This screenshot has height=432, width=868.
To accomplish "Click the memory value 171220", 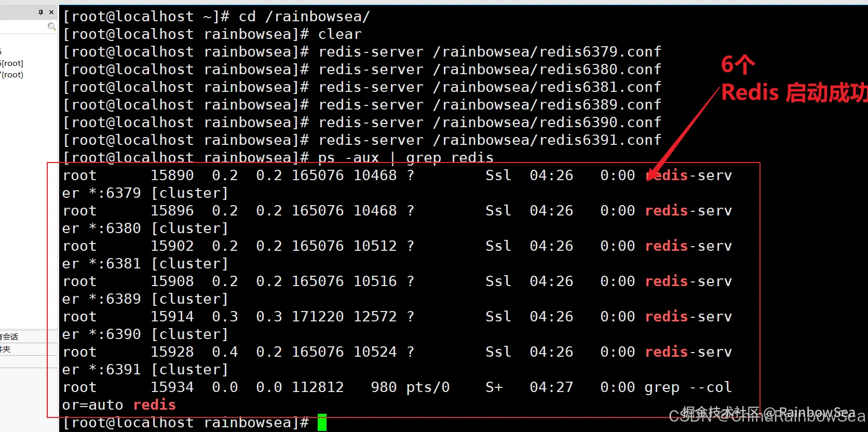I will 318,316.
